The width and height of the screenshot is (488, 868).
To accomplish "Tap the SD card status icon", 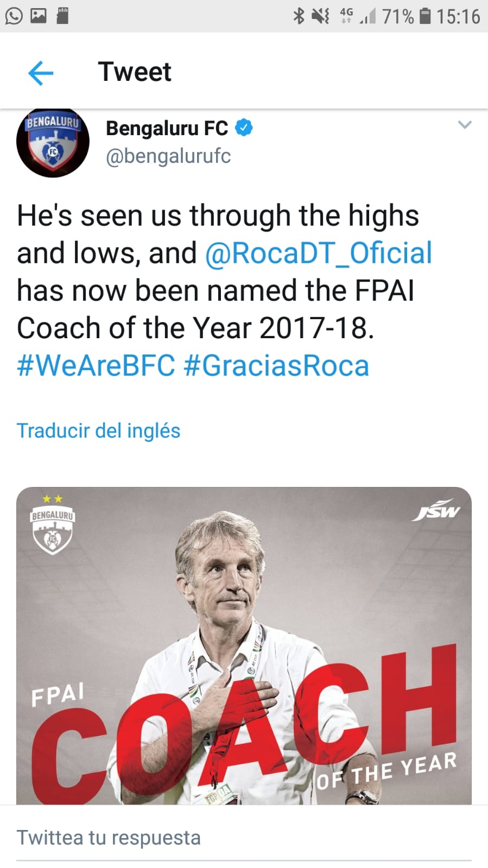I will [63, 16].
